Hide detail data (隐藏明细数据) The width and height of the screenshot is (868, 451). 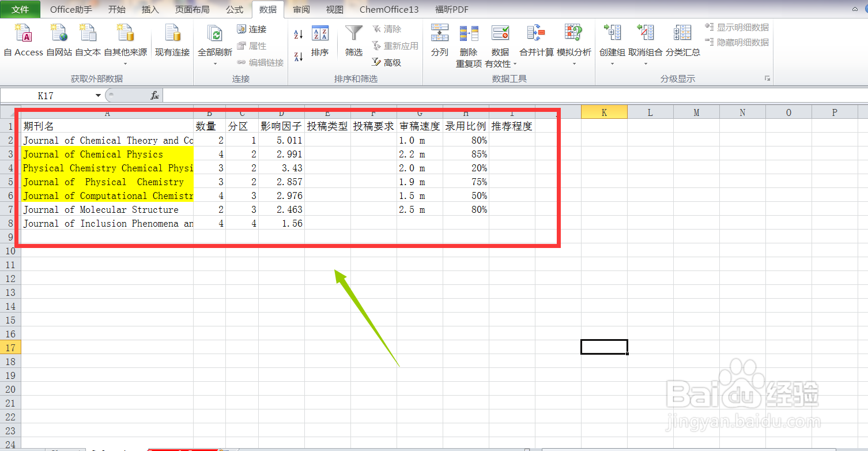[x=737, y=42]
